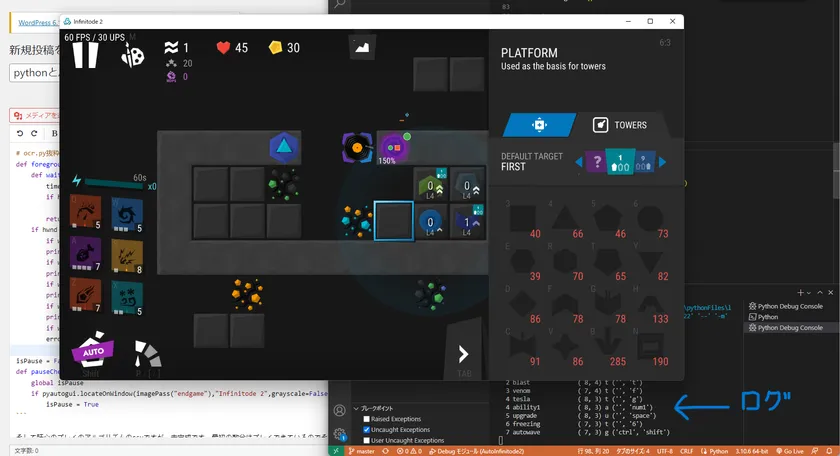Maximize the VS Code panel with up chevron
The image size is (840, 456).
pyautogui.click(x=820, y=293)
